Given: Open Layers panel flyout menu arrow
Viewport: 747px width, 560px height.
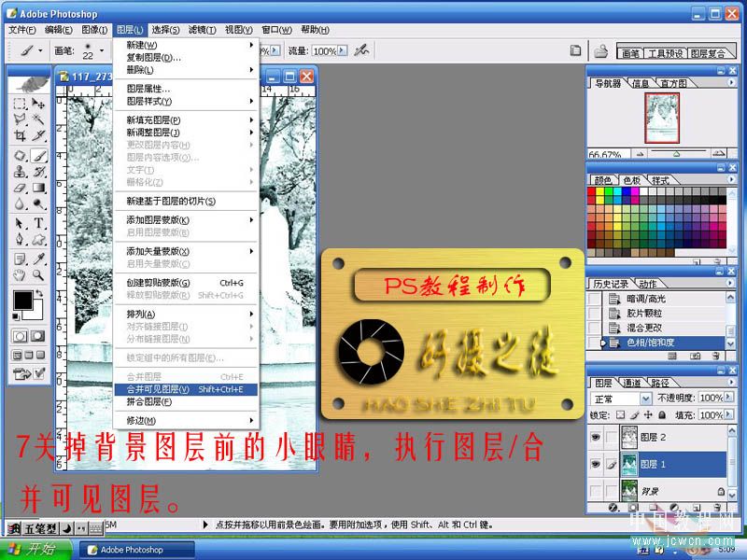Looking at the screenshot, I should tap(731, 382).
